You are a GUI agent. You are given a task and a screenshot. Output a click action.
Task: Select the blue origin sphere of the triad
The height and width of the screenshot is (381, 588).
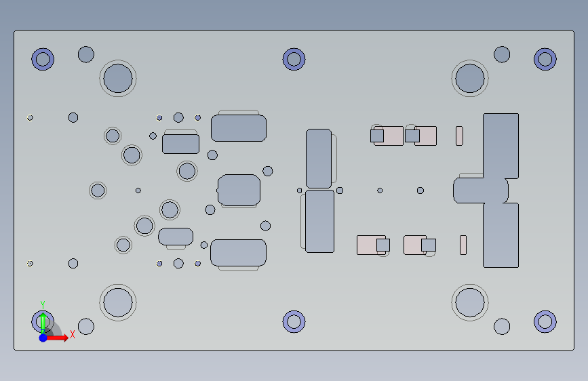[43, 338]
